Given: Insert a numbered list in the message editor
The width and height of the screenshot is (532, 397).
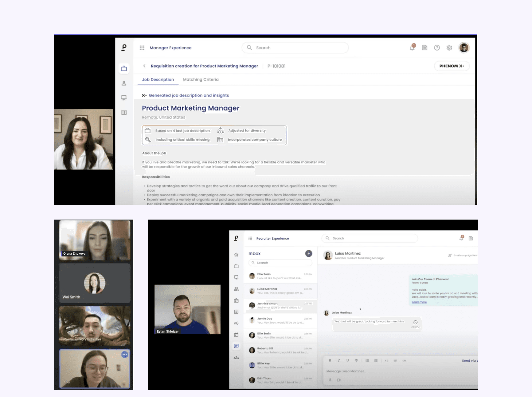Looking at the screenshot, I should (367, 360).
